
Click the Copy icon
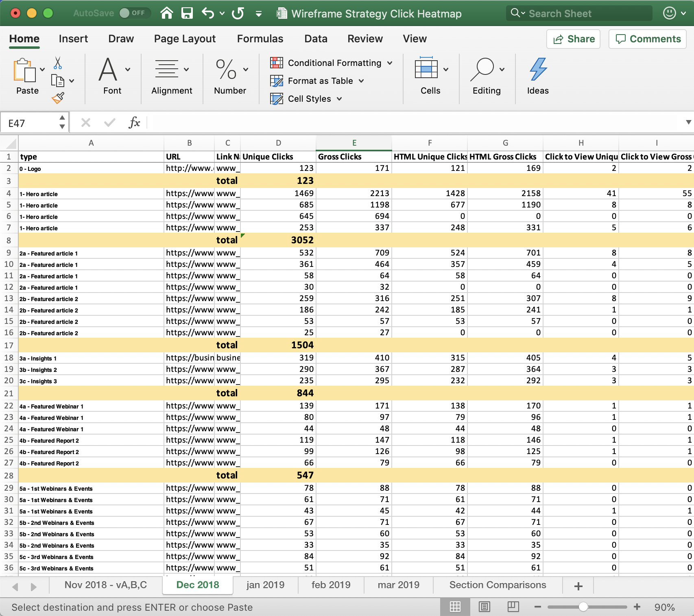(58, 81)
